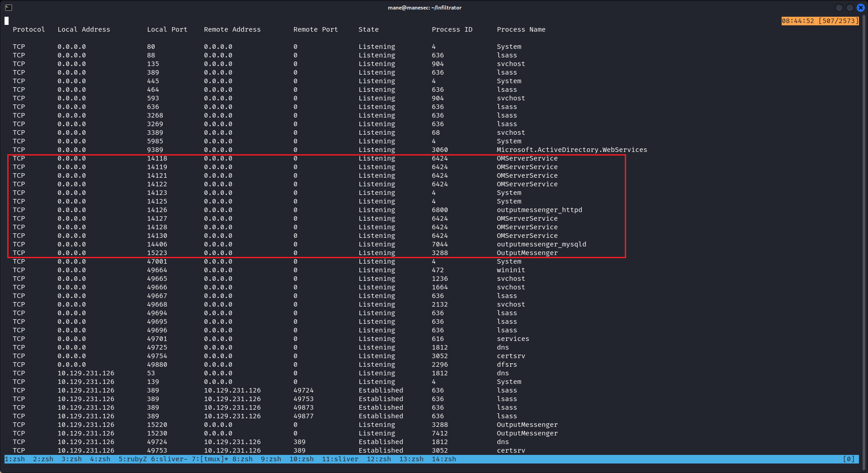Click local port 49880
This screenshot has height=473, width=868.
157,364
